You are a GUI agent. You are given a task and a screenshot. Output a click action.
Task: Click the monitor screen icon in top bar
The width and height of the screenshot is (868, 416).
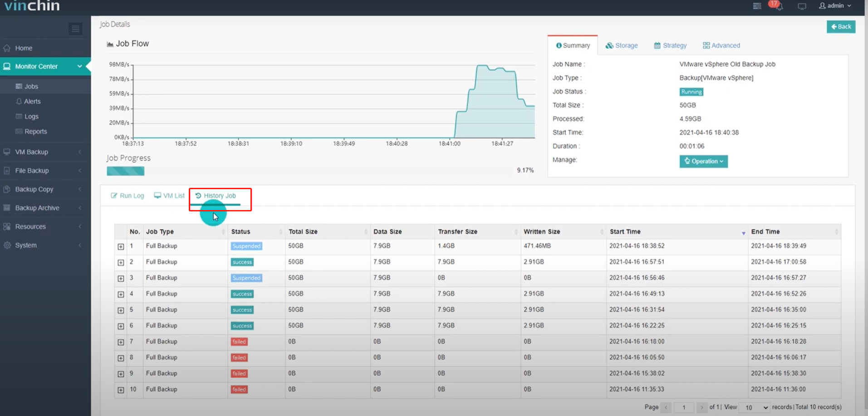[802, 6]
